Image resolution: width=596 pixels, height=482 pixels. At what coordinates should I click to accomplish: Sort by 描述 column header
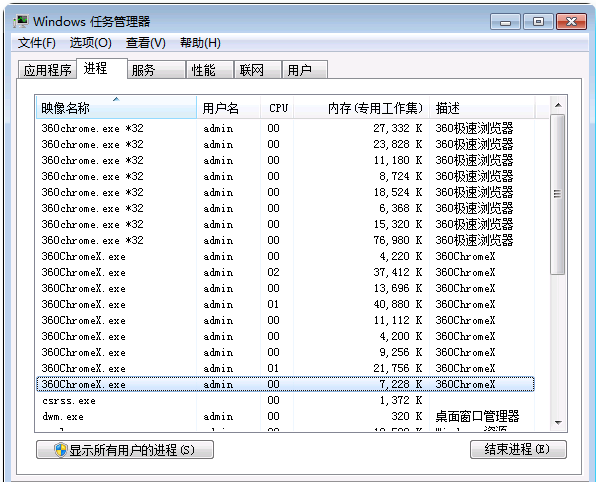(x=482, y=108)
